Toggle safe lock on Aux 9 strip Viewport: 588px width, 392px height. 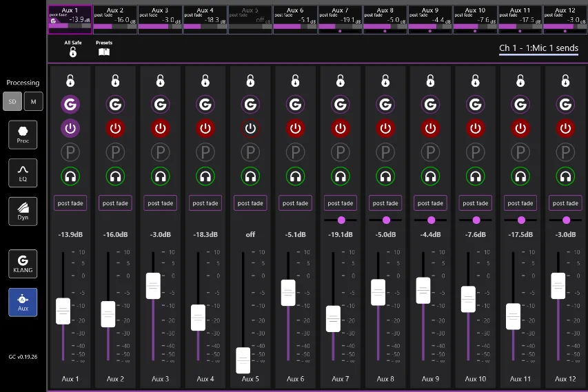430,81
